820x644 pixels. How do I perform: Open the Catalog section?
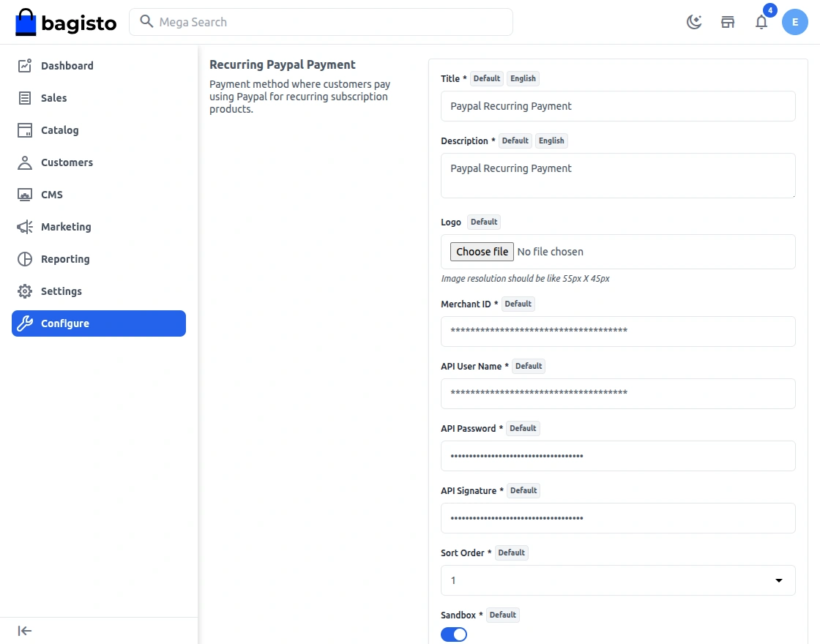point(59,130)
